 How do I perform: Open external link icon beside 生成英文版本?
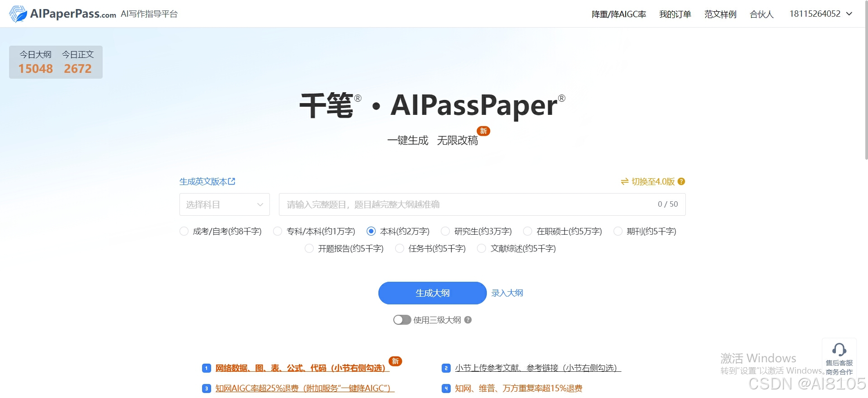[x=231, y=181]
